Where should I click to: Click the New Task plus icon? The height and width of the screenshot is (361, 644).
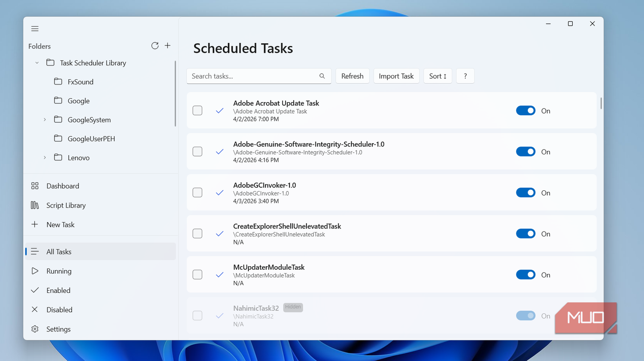tap(35, 224)
